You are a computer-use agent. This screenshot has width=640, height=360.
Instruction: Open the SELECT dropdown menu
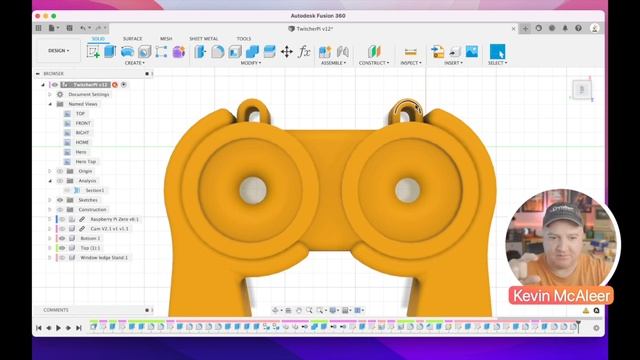coord(497,63)
